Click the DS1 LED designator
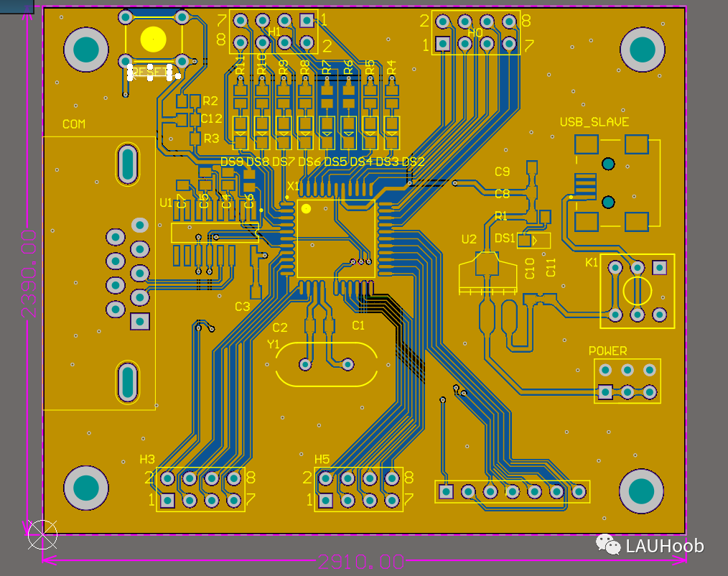728x576 pixels. coord(505,238)
